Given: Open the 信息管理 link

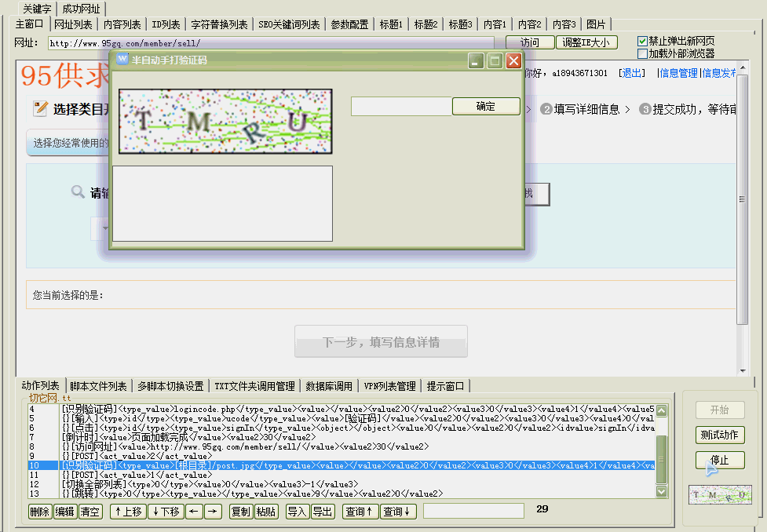Looking at the screenshot, I should pyautogui.click(x=678, y=73).
